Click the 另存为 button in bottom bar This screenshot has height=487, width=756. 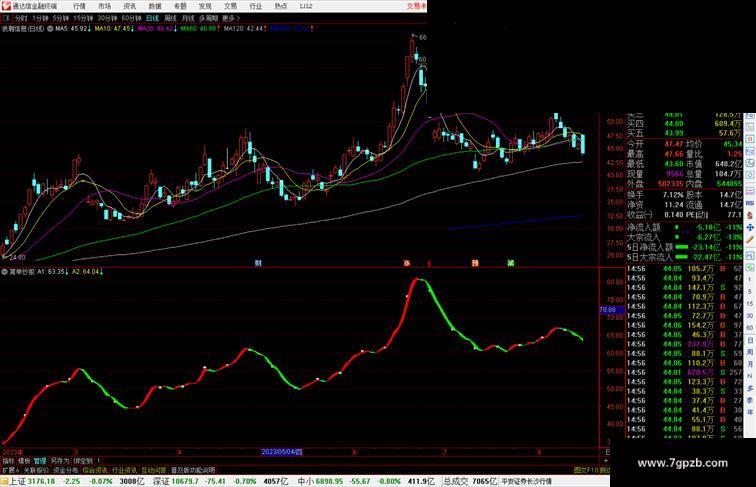point(60,461)
